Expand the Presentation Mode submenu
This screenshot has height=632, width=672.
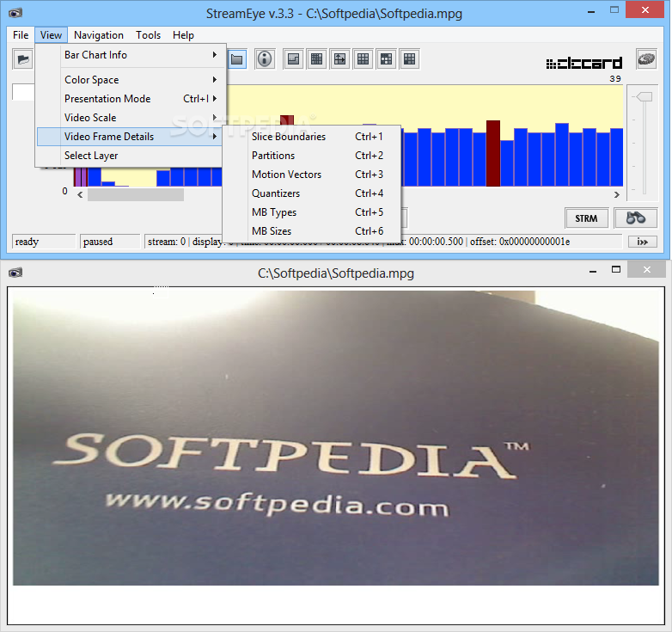click(x=130, y=99)
